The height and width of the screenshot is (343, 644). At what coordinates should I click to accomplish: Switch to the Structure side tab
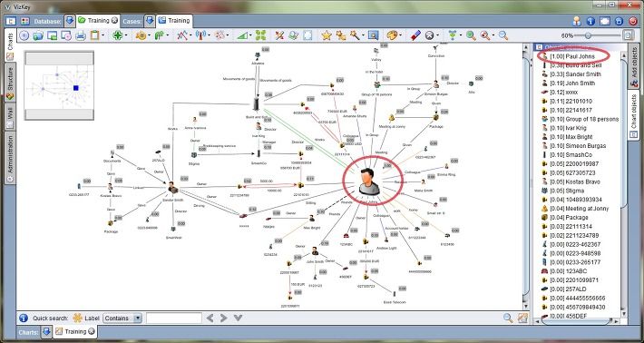(10, 83)
